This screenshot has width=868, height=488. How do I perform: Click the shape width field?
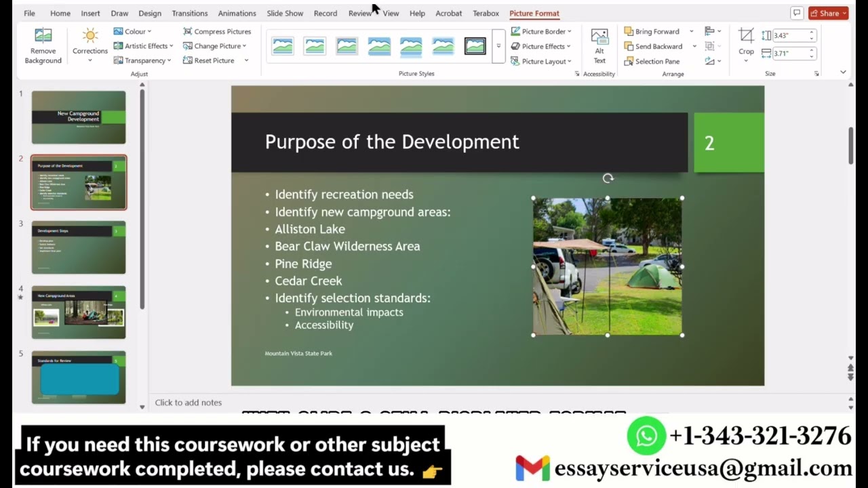[x=790, y=53]
